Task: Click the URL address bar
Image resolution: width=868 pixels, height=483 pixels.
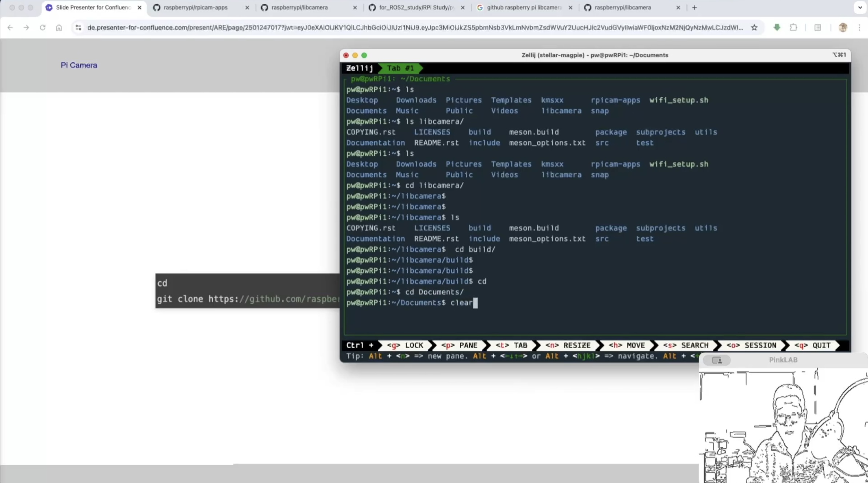Action: 415,28
